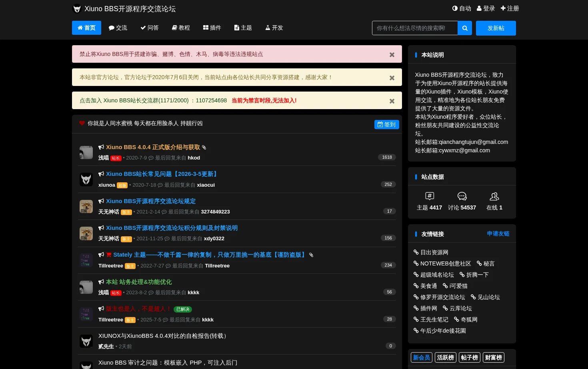Go to the 首页 home tab
This screenshot has height=369, width=588.
pyautogui.click(x=86, y=28)
